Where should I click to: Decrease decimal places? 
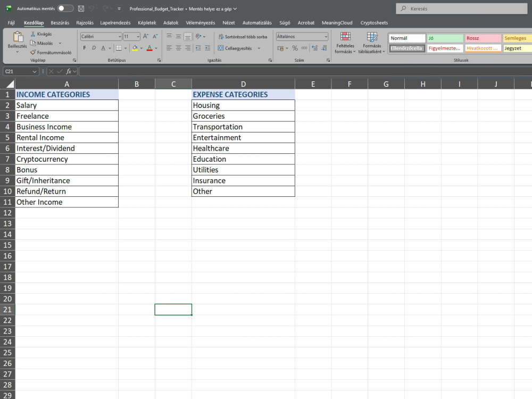click(x=325, y=48)
